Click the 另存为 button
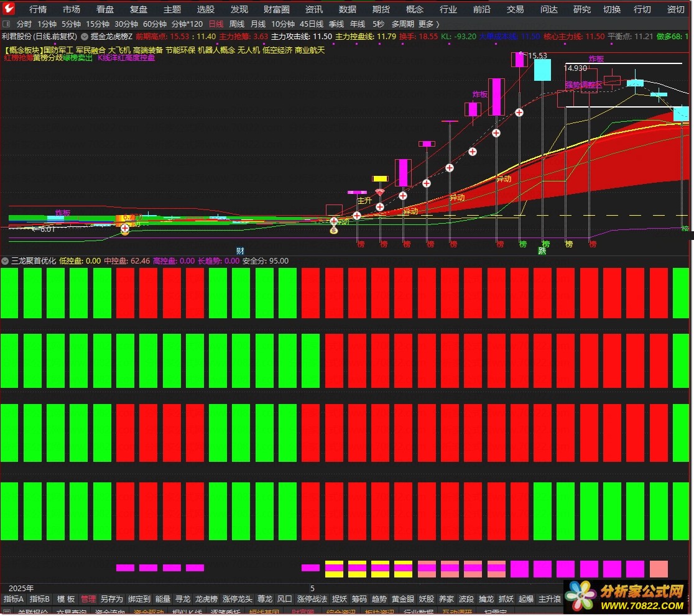 coord(111,599)
